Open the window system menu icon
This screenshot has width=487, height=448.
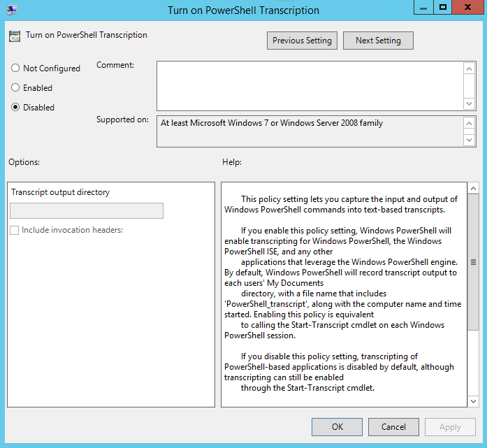point(12,10)
